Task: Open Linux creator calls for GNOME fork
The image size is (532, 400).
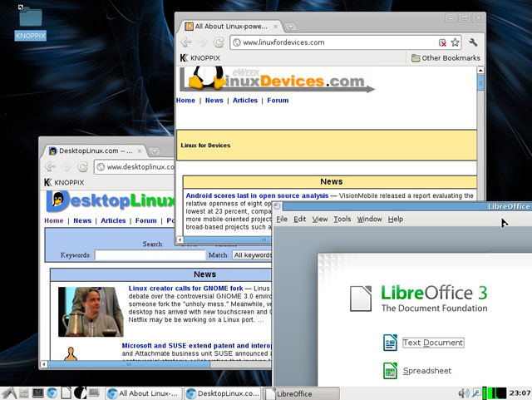Action: (185, 289)
